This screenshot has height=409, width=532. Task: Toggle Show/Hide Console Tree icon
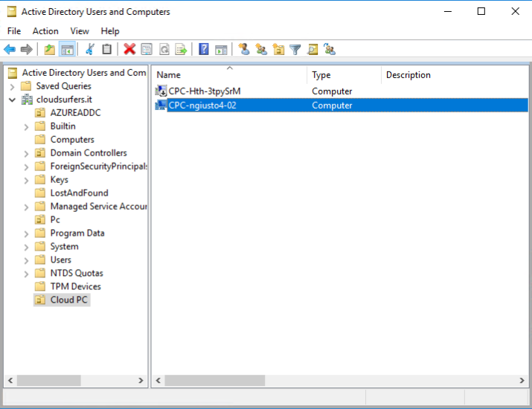[x=67, y=50]
